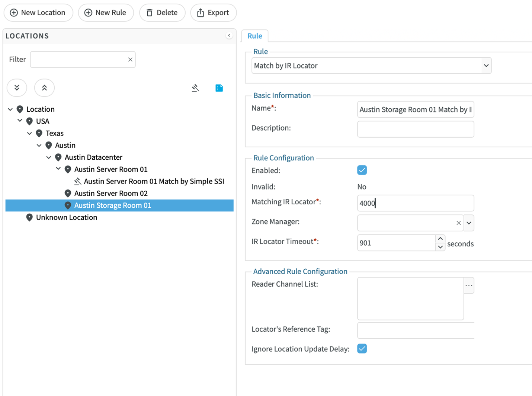Click the rules gavel icon above the tree
This screenshot has width=532, height=396.
195,88
